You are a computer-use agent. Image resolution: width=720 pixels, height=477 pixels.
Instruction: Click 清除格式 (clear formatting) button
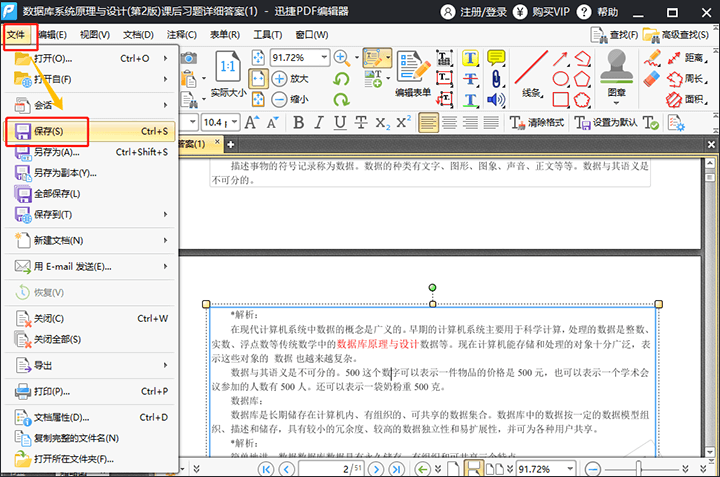(535, 122)
